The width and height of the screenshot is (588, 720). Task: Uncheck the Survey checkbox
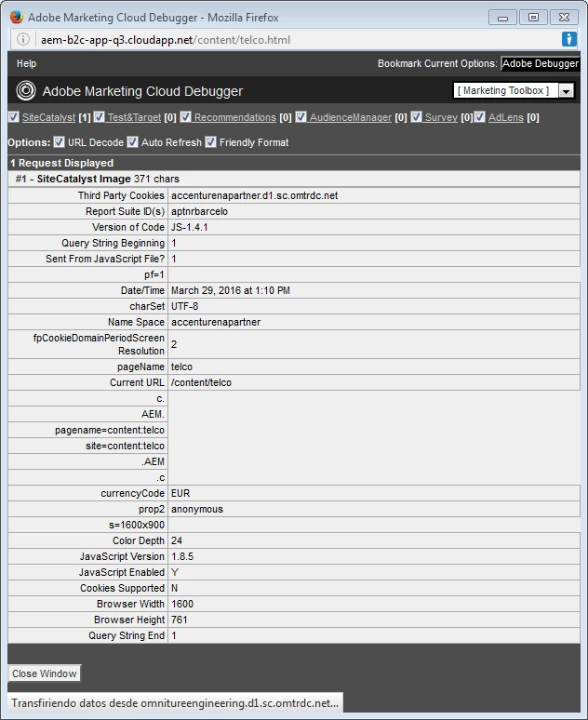coord(416,117)
